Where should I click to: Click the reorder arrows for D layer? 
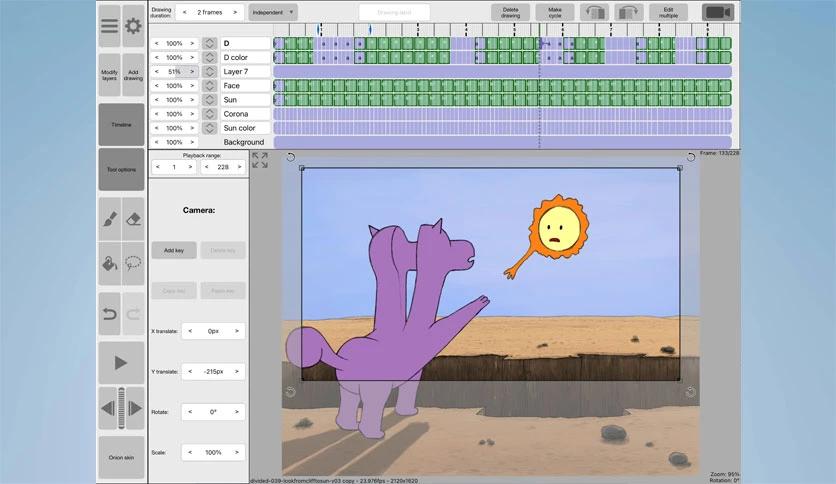209,44
